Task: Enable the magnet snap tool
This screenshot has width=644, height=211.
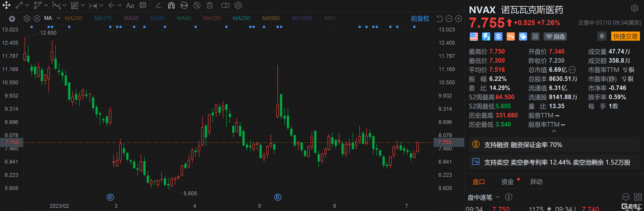Action: tap(171, 5)
